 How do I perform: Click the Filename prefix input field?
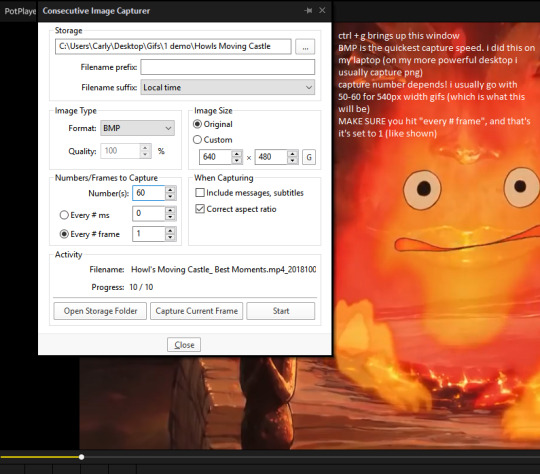[x=228, y=67]
